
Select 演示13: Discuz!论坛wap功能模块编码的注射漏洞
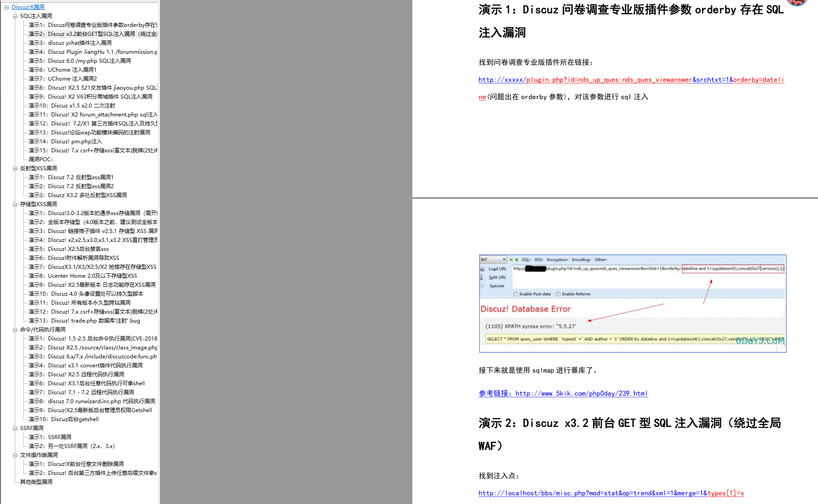[x=89, y=133]
